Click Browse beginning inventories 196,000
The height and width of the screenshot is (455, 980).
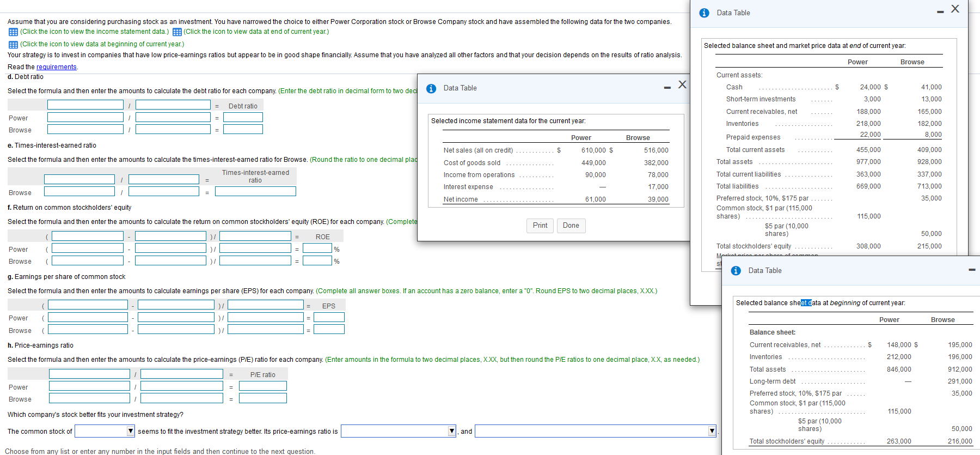[960, 357]
